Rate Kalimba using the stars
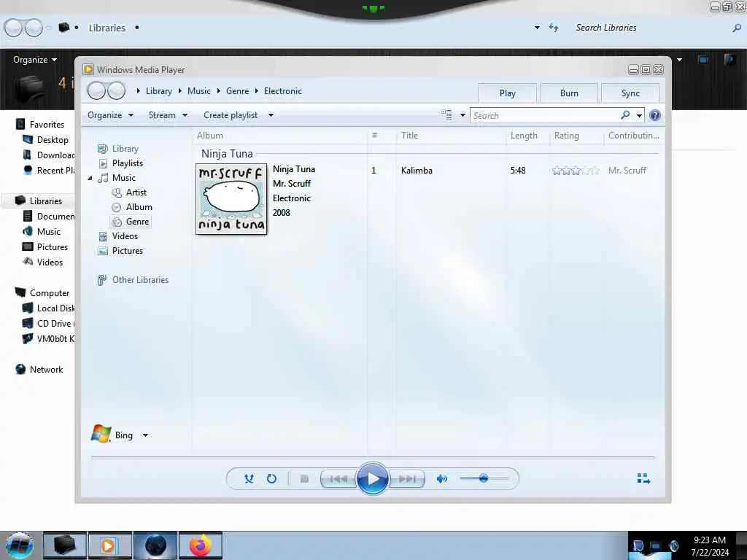Screen dimensions: 747x560 575,171
